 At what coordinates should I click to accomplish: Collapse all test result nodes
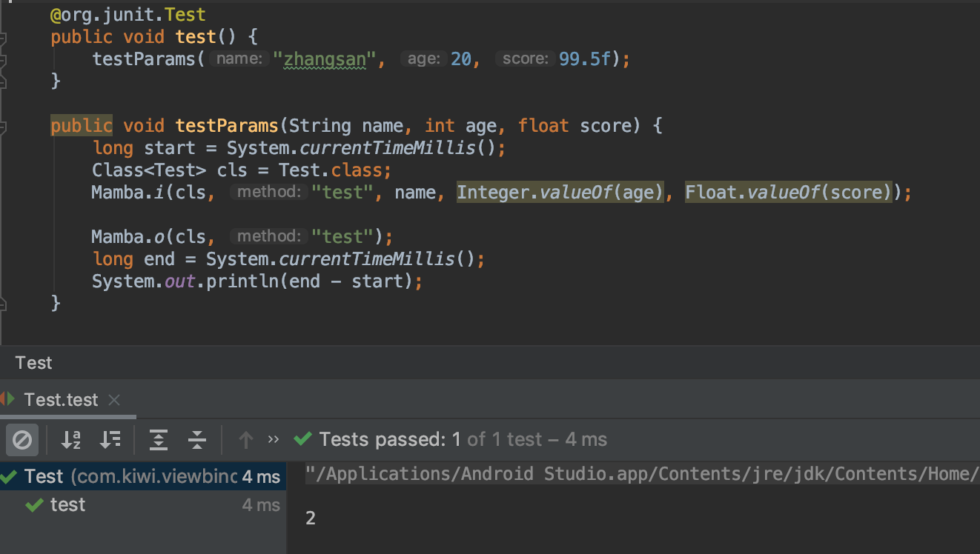point(197,440)
